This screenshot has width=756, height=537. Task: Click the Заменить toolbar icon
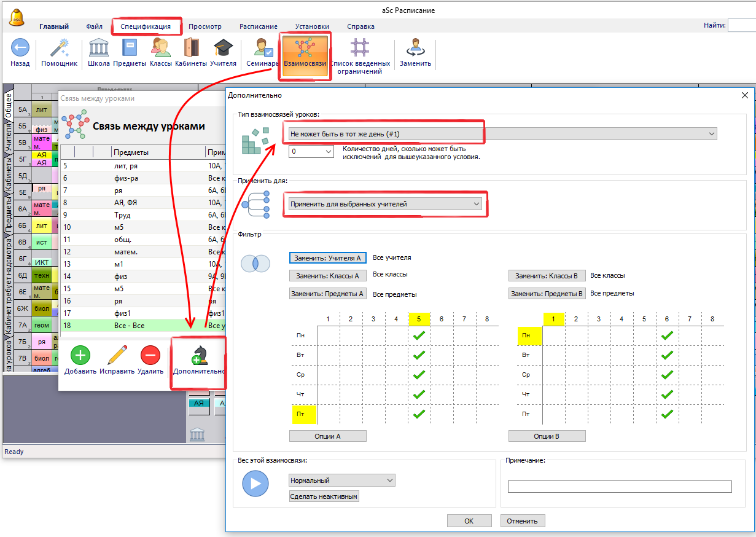[x=415, y=48]
